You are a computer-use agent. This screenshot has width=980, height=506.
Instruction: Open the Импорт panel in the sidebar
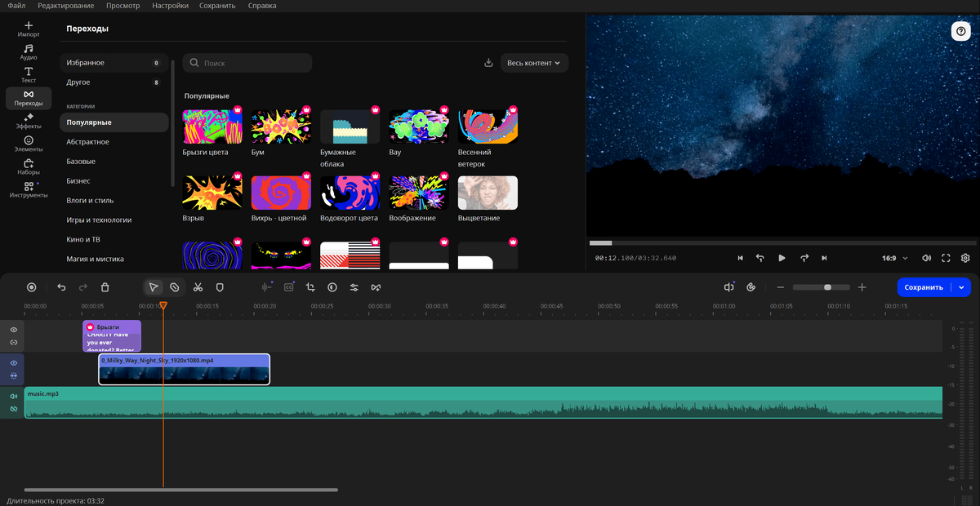pos(29,29)
